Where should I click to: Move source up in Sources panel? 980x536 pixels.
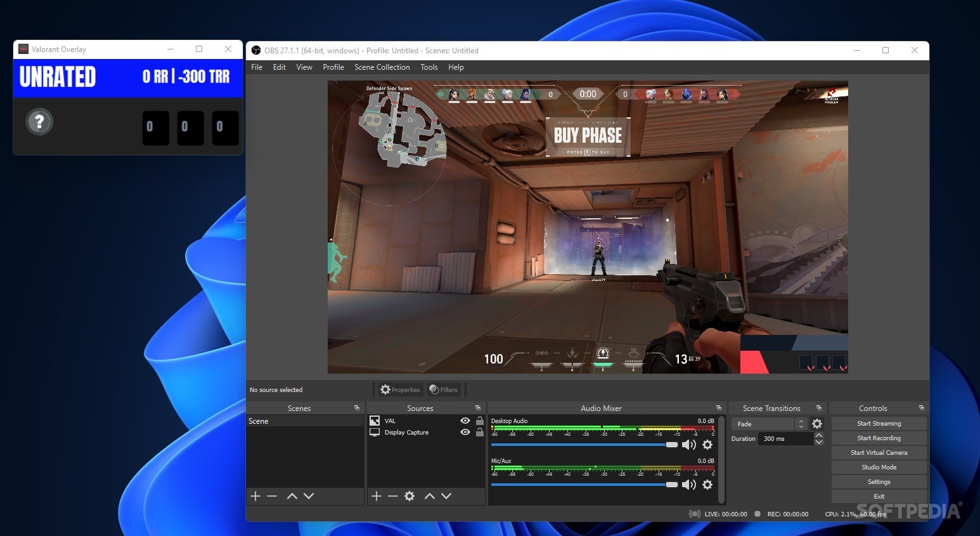coord(430,496)
